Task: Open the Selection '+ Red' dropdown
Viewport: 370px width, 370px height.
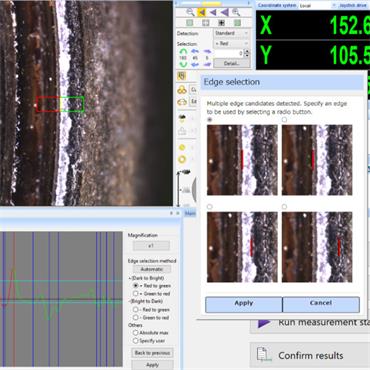Action: [x=231, y=44]
